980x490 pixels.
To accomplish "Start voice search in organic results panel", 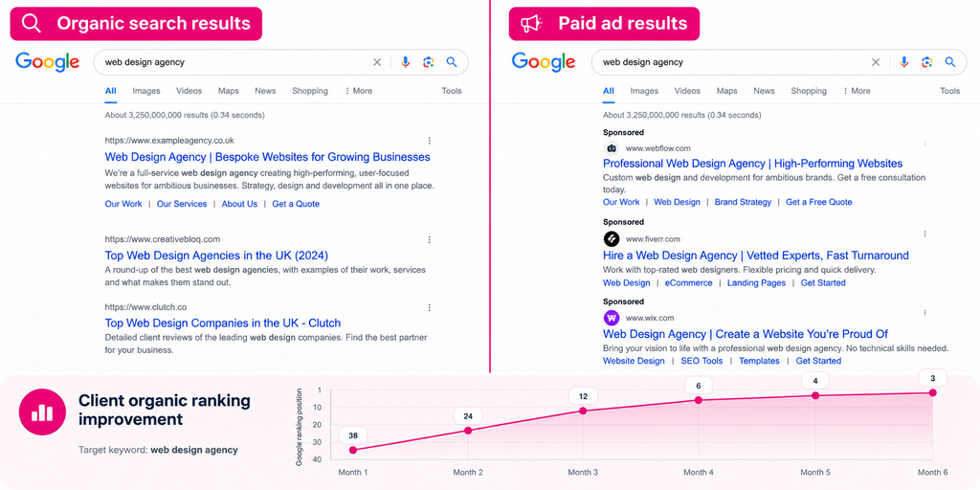I will point(406,62).
